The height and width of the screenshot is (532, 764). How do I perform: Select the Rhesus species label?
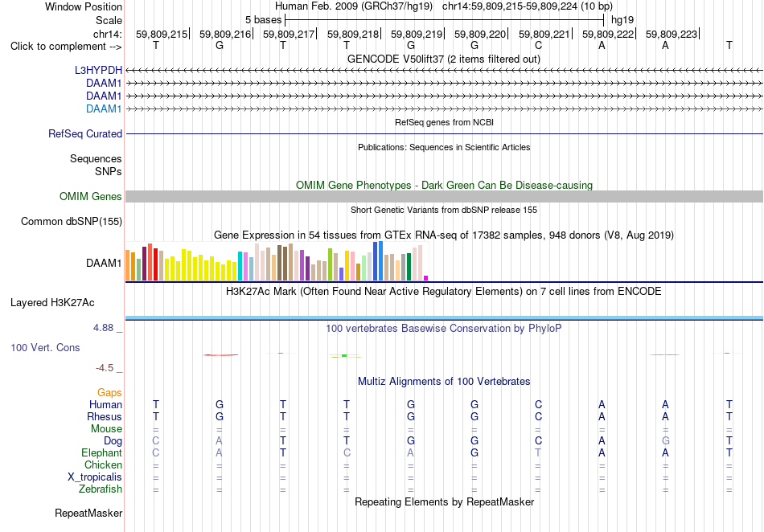(x=105, y=416)
